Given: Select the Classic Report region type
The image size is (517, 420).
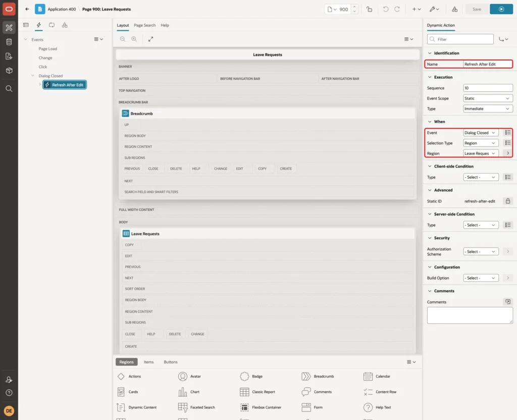Looking at the screenshot, I should click(x=257, y=392).
